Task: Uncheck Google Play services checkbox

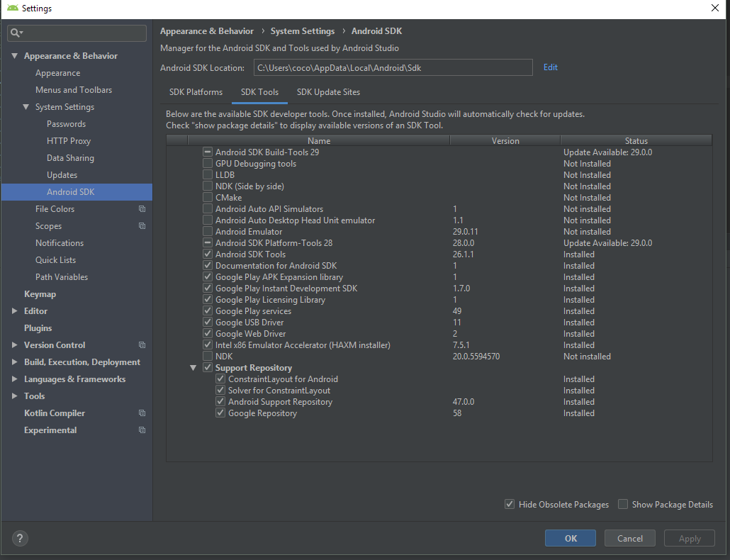Action: [208, 311]
